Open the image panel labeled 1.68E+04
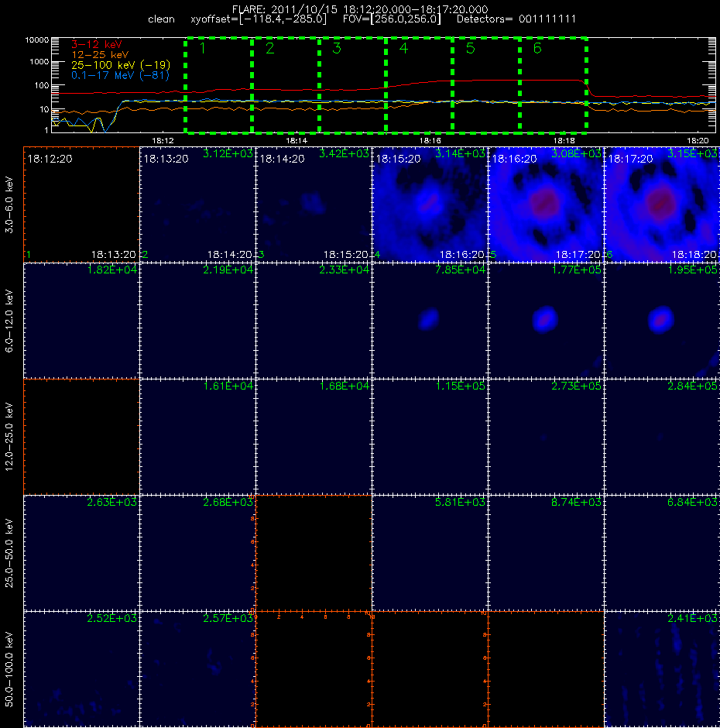This screenshot has width=720, height=728. [314, 437]
